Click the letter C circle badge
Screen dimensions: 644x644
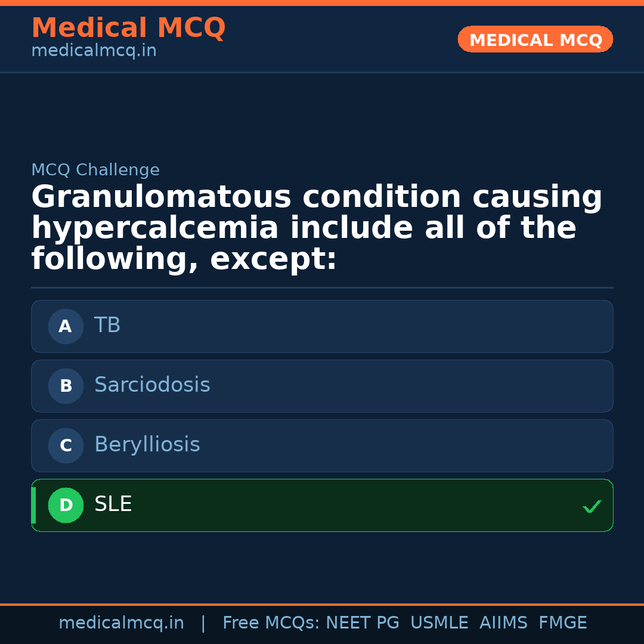click(66, 445)
